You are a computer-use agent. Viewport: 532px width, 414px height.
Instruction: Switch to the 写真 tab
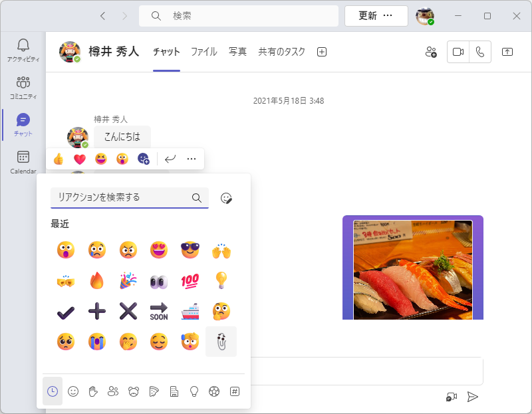point(237,51)
